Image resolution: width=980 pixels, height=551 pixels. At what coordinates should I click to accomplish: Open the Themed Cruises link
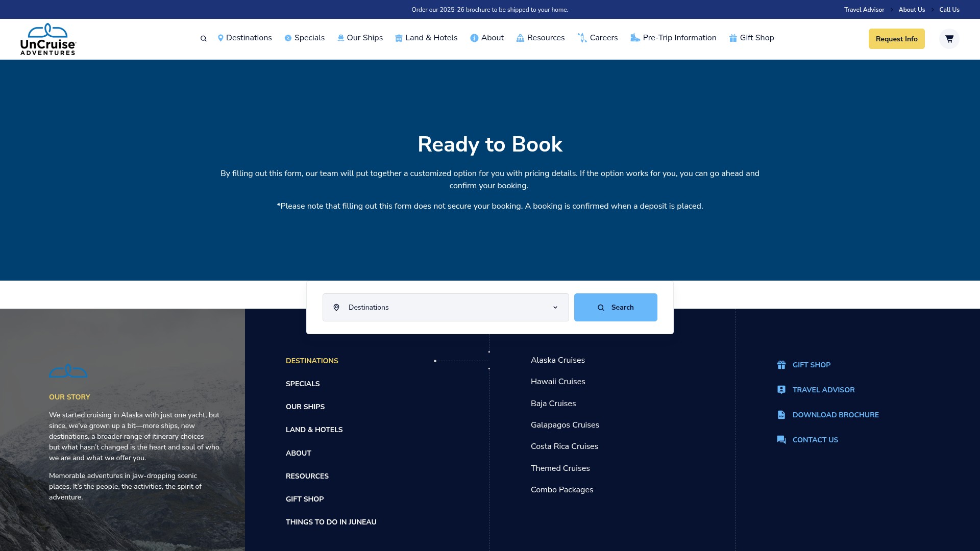click(560, 468)
